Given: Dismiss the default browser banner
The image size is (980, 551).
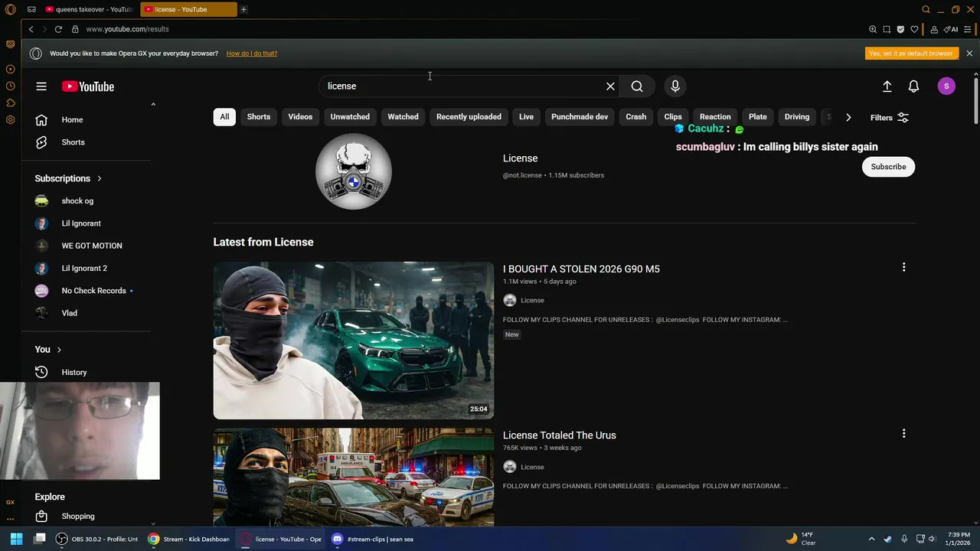Looking at the screenshot, I should tap(969, 54).
